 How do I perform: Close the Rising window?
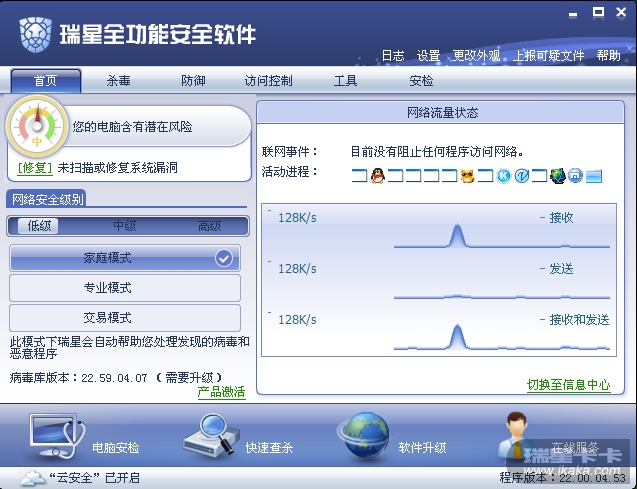click(x=621, y=12)
